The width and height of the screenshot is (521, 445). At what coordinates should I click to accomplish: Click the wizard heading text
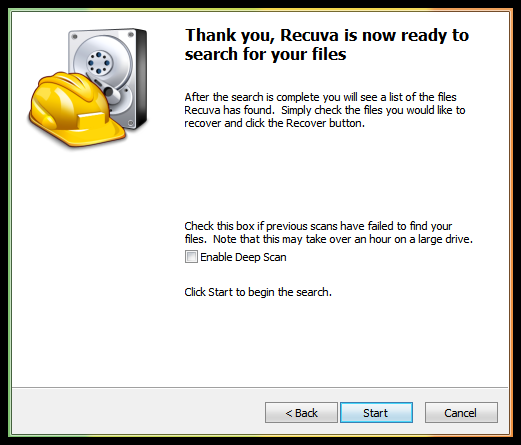click(327, 44)
